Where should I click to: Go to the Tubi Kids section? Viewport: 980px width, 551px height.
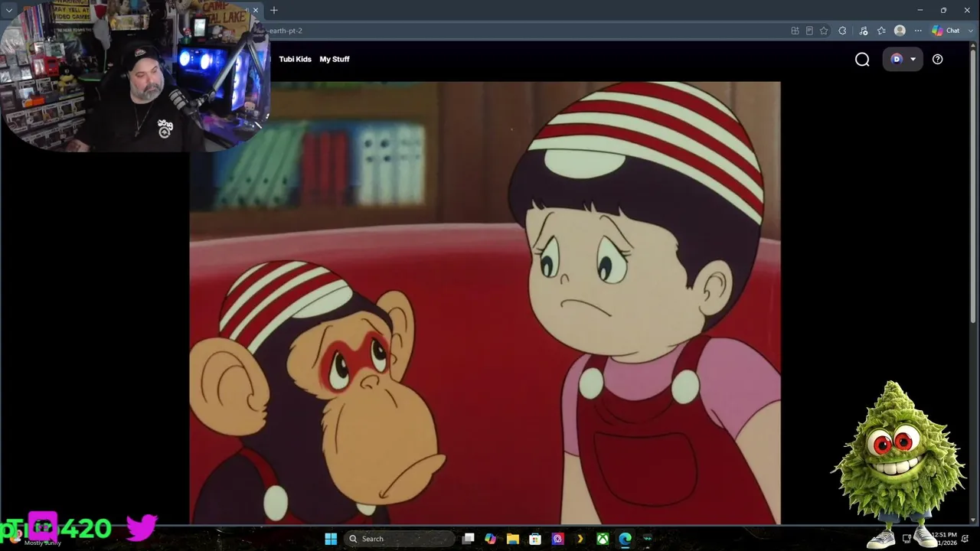pos(295,59)
